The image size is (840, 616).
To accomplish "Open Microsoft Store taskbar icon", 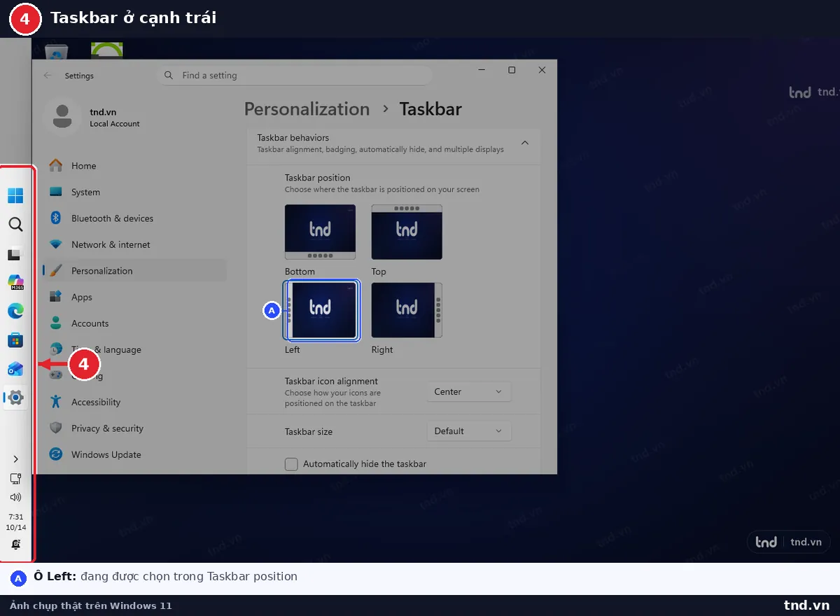I will point(15,340).
